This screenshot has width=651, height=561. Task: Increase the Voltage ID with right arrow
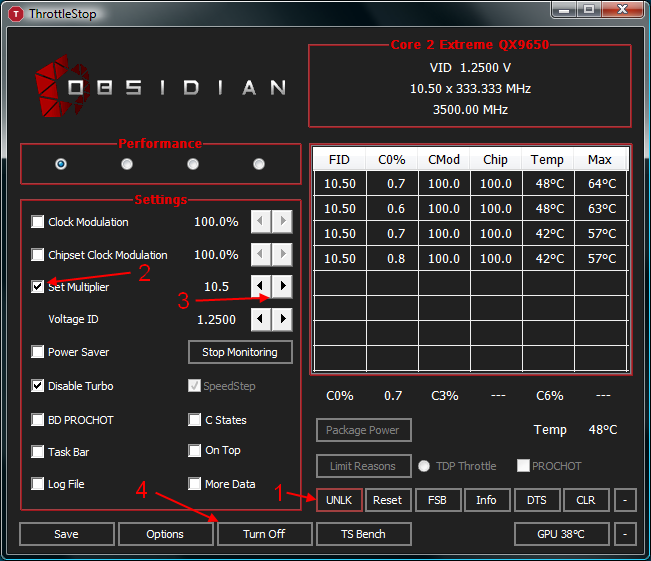(283, 319)
